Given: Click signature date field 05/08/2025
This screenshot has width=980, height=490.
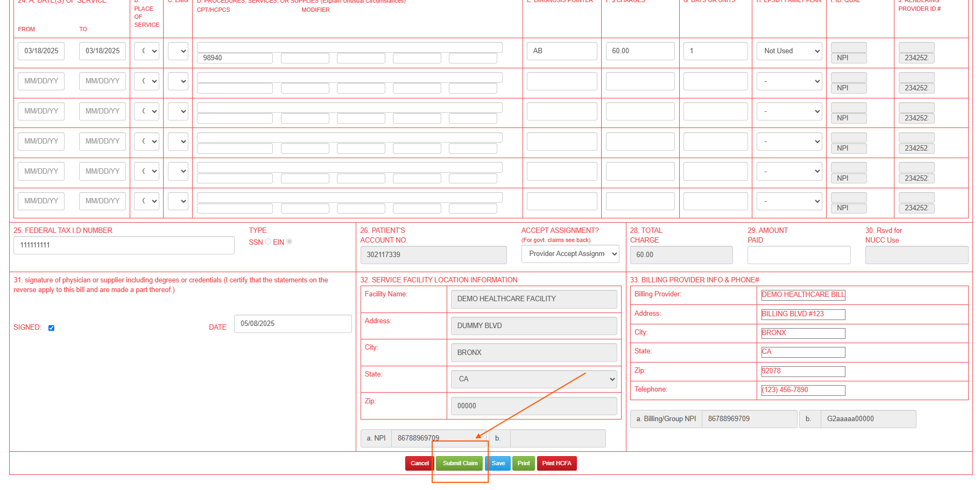Looking at the screenshot, I should pyautogui.click(x=293, y=324).
